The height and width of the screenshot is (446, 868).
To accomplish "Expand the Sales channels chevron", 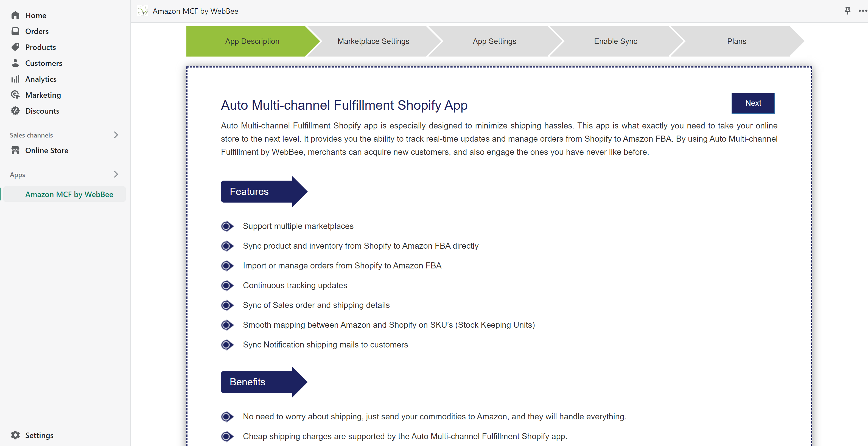I will pyautogui.click(x=116, y=135).
